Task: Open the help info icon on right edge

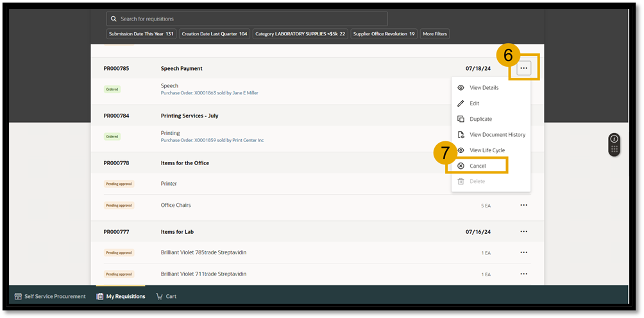Action: tap(614, 139)
